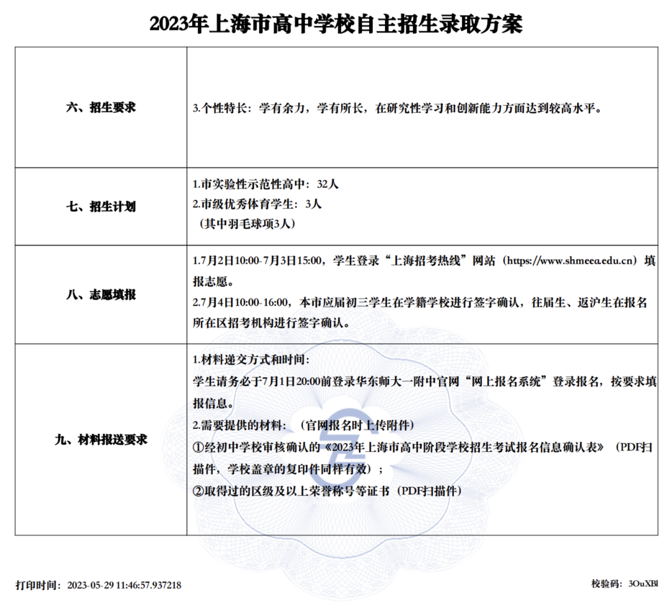Select the row header 六、招生要求
This screenshot has height=616, width=672.
[x=101, y=107]
